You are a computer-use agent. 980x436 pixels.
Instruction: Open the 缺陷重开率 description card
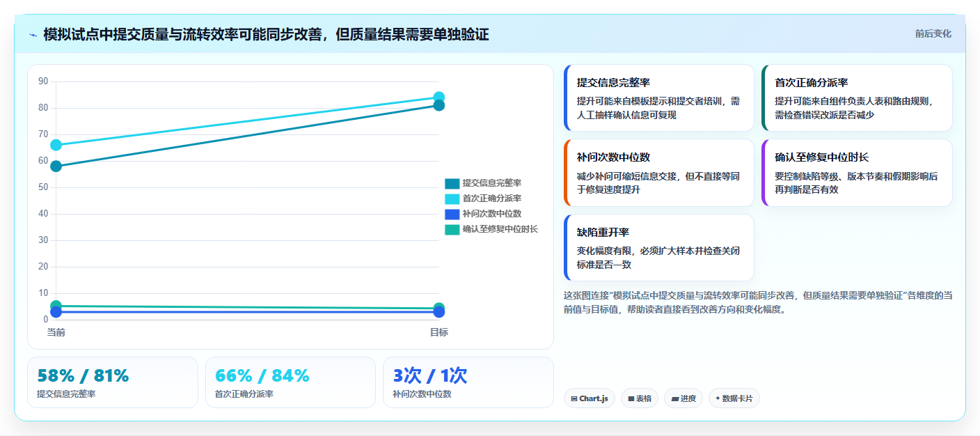tap(659, 247)
